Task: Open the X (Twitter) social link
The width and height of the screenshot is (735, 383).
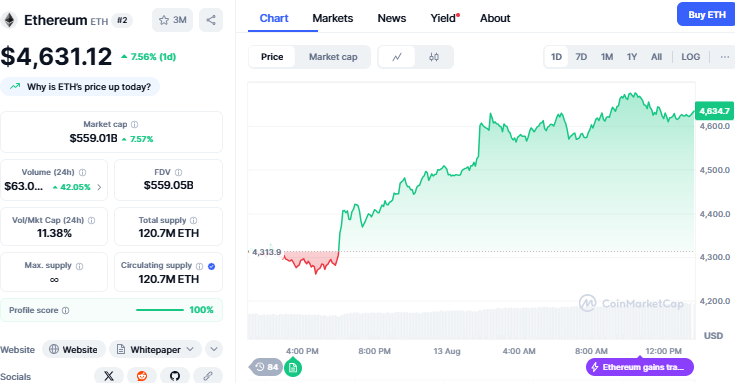Action: [x=109, y=376]
